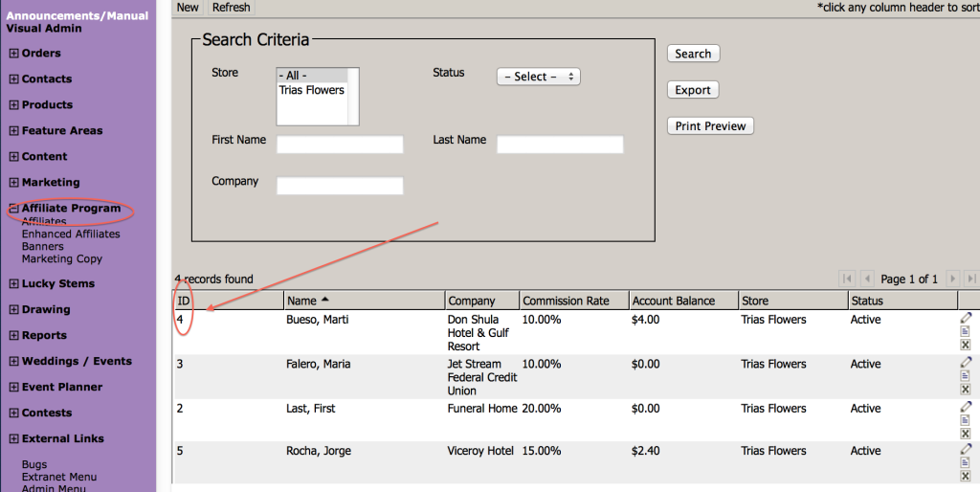Click the Print Preview button
Screen dimensions: 980x492
point(710,126)
